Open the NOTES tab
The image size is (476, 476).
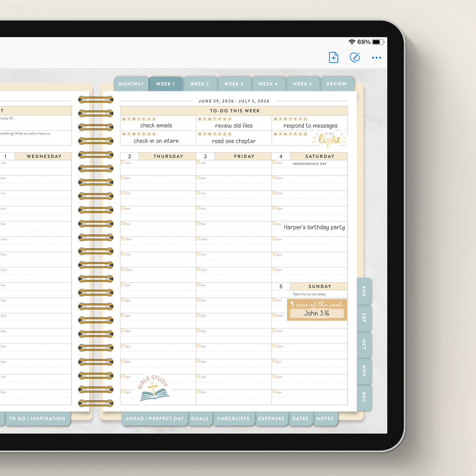[x=325, y=418]
